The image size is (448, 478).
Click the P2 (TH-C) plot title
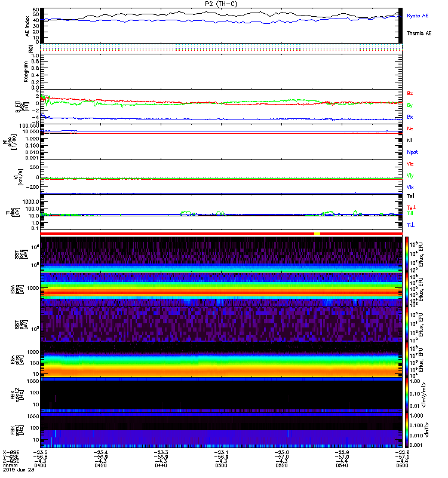coord(221,4)
